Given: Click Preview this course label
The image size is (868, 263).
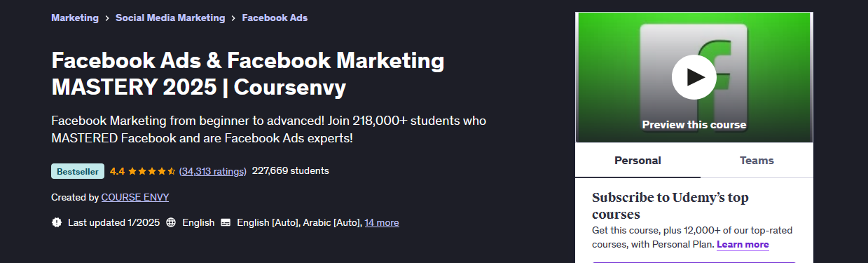Looking at the screenshot, I should pyautogui.click(x=694, y=125).
